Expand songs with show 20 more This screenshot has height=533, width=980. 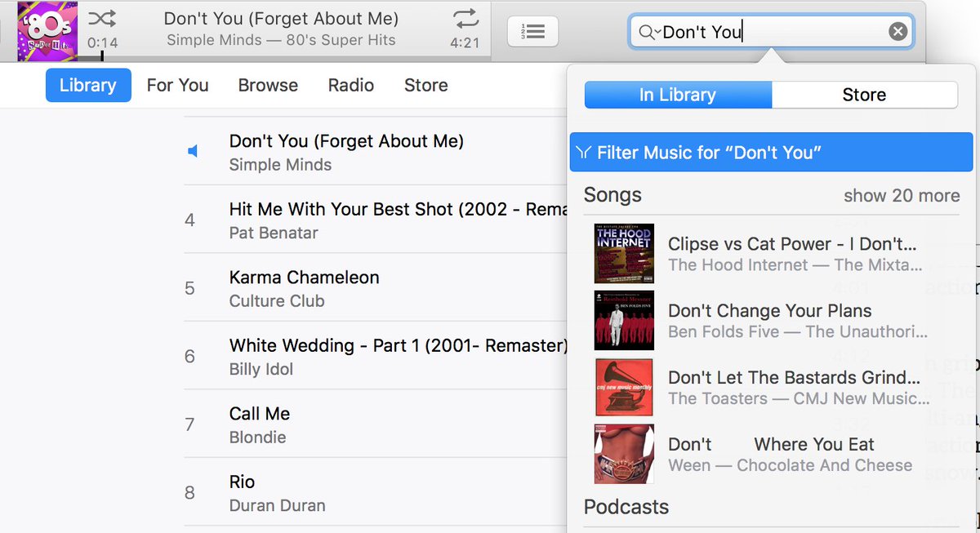click(902, 196)
